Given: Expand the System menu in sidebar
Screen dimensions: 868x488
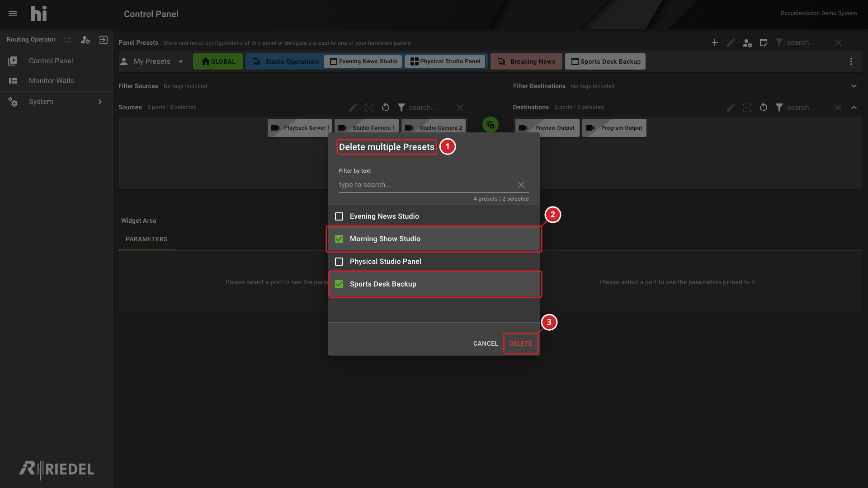Looking at the screenshot, I should [56, 102].
